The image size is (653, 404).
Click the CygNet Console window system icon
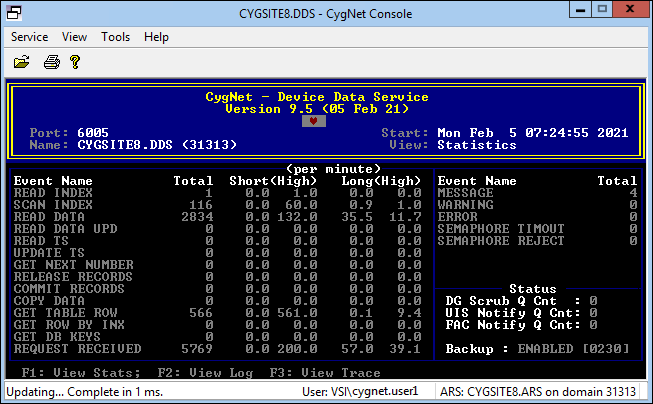tap(14, 13)
